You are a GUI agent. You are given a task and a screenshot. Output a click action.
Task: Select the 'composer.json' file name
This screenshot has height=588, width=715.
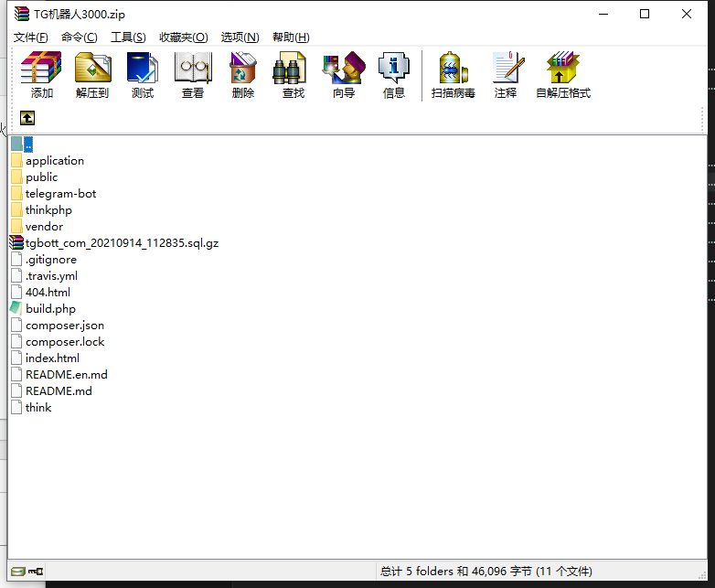[65, 326]
